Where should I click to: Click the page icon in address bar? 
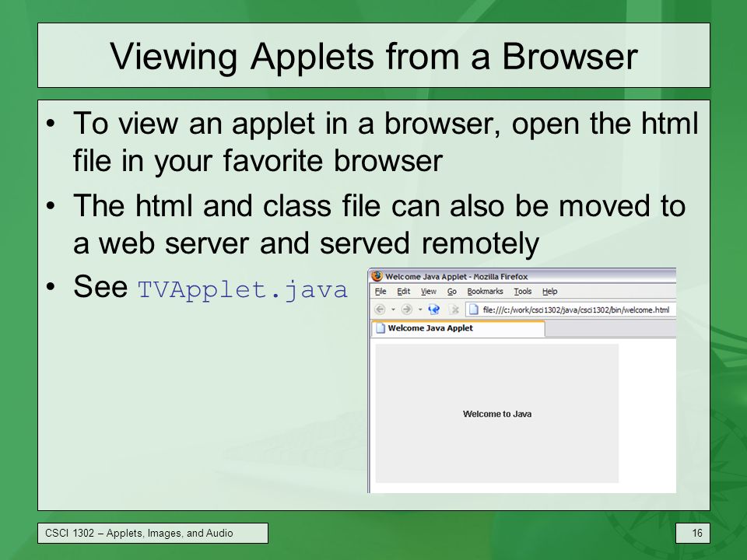pyautogui.click(x=474, y=310)
